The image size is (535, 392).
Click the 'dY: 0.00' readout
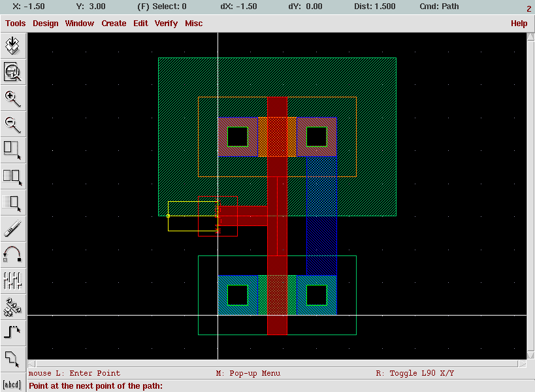tap(305, 7)
